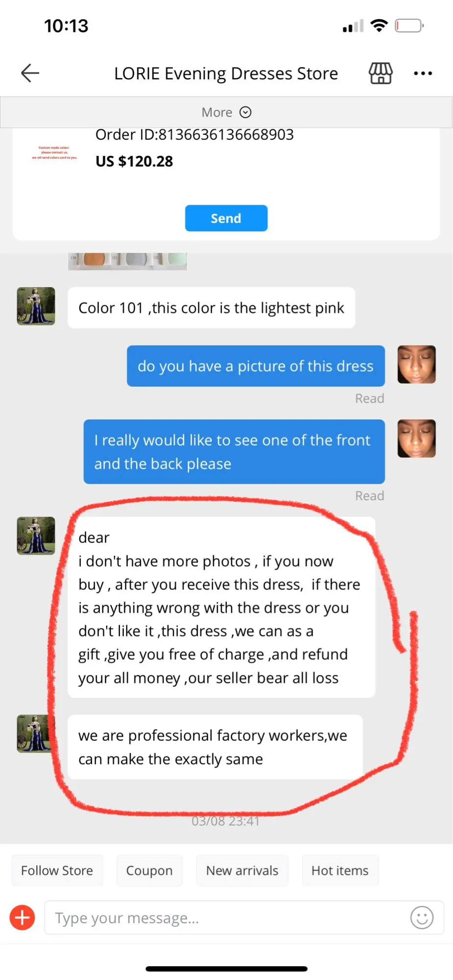The width and height of the screenshot is (453, 980).
Task: Select the Follow Store quick option
Action: pos(57,870)
